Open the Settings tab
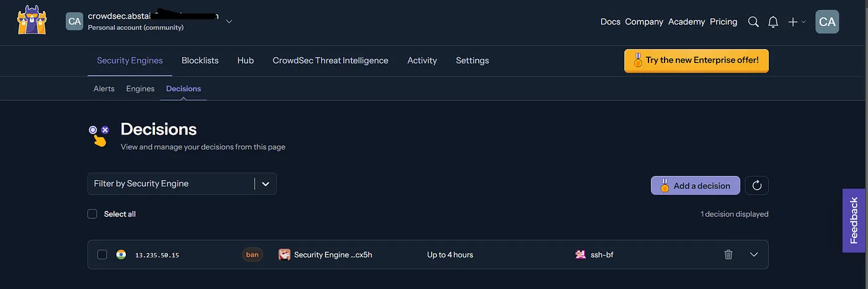 tap(472, 60)
